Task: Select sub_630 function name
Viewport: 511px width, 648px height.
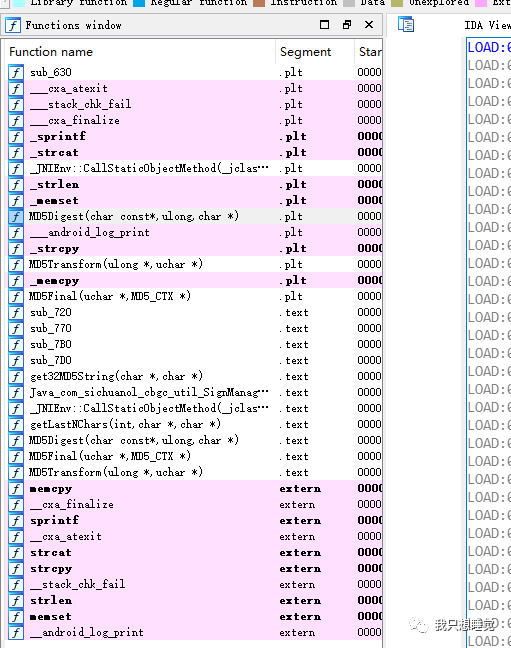Action: coord(50,72)
